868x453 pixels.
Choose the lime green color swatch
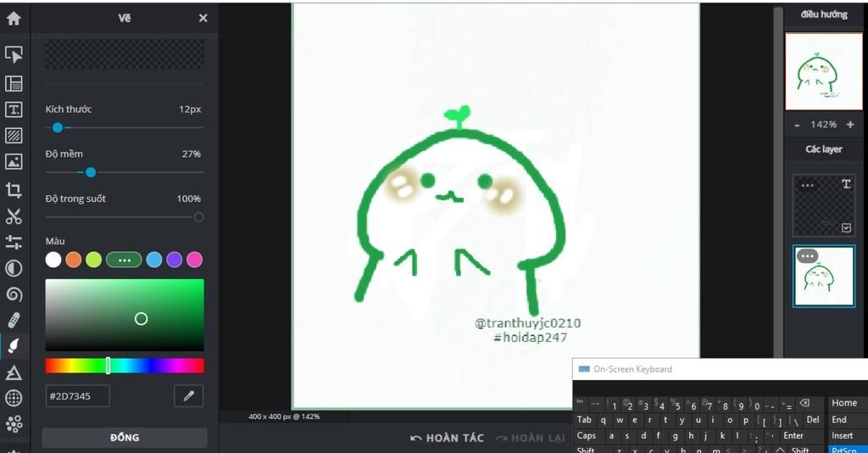point(93,260)
